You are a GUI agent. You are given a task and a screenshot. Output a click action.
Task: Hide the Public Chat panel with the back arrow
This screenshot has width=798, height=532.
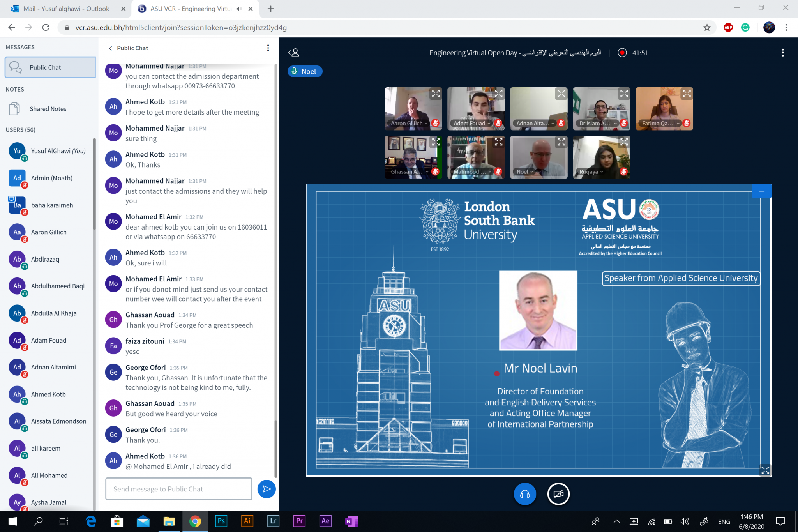[x=111, y=48]
